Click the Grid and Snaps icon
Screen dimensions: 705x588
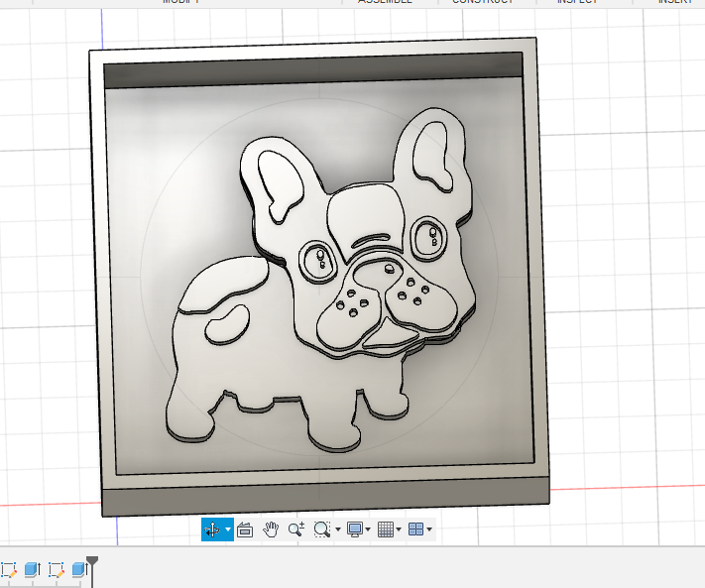click(x=386, y=529)
